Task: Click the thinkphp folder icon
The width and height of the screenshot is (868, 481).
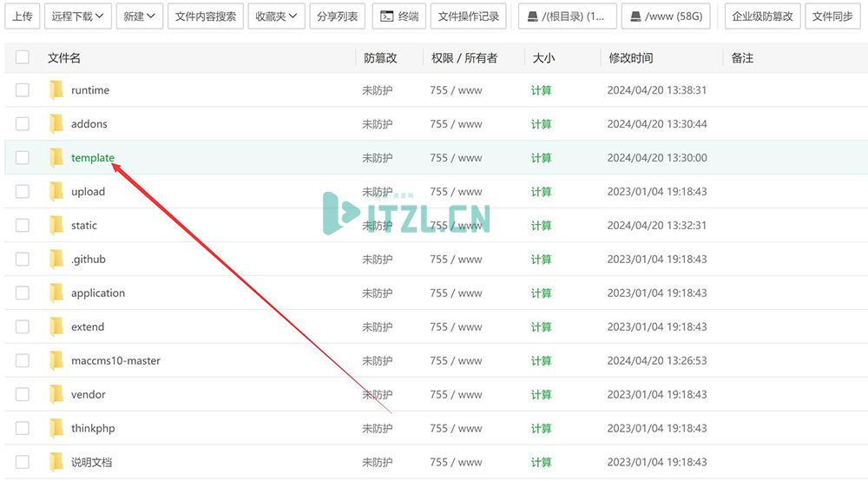Action: [x=57, y=429]
